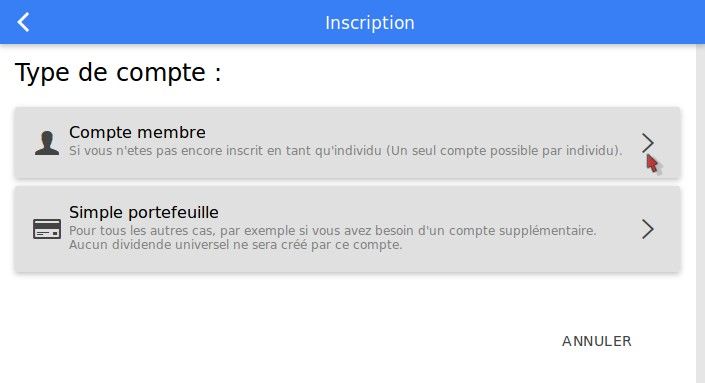Screen dimensions: 705x383
Task: Choose the member account option card
Action: (347, 143)
